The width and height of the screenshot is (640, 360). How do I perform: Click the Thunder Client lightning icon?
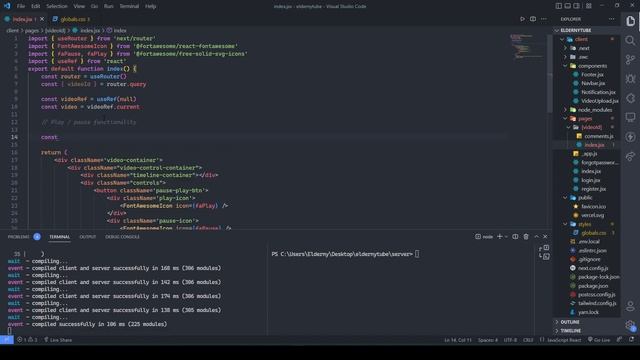pyautogui.click(x=630, y=137)
